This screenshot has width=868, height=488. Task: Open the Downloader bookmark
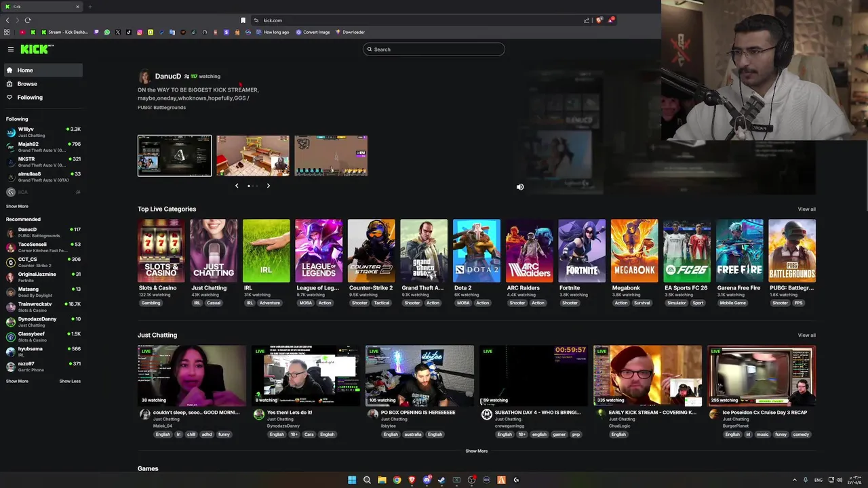[x=350, y=32]
